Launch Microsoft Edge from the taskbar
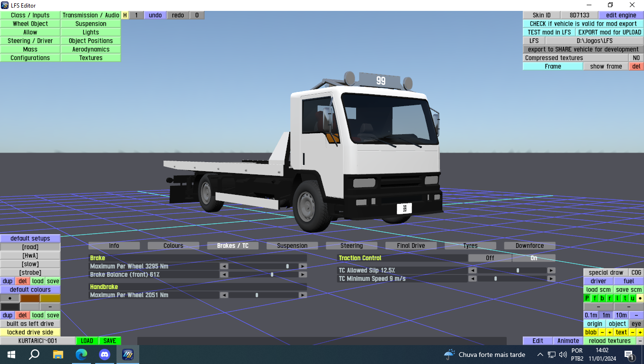 tap(81, 355)
